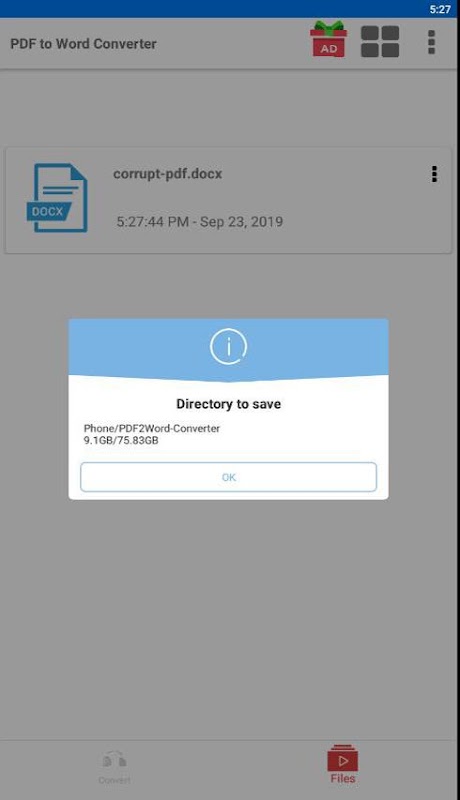Tap the dialog info circle icon
Viewport: 460px width, 800px height.
click(x=228, y=347)
